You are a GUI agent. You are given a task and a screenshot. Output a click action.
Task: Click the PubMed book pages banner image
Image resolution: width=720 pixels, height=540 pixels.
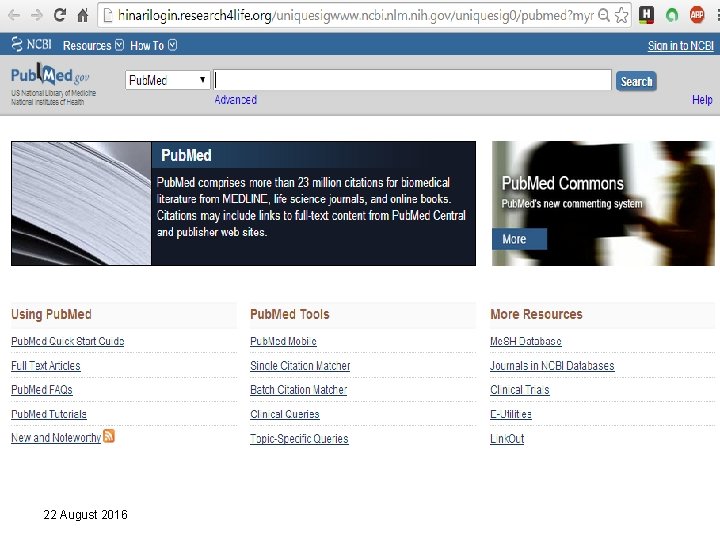[81, 203]
